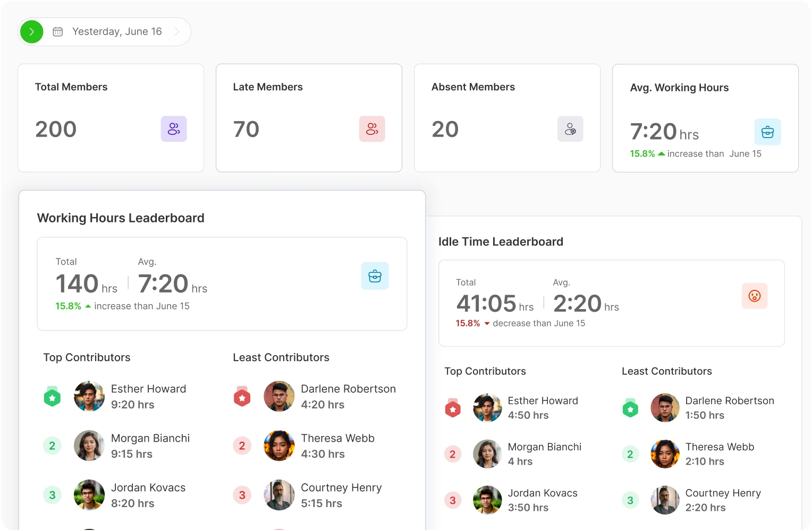The image size is (812, 531).
Task: Select 'Theresa Webb' with 4:30 hrs
Action: (337, 438)
